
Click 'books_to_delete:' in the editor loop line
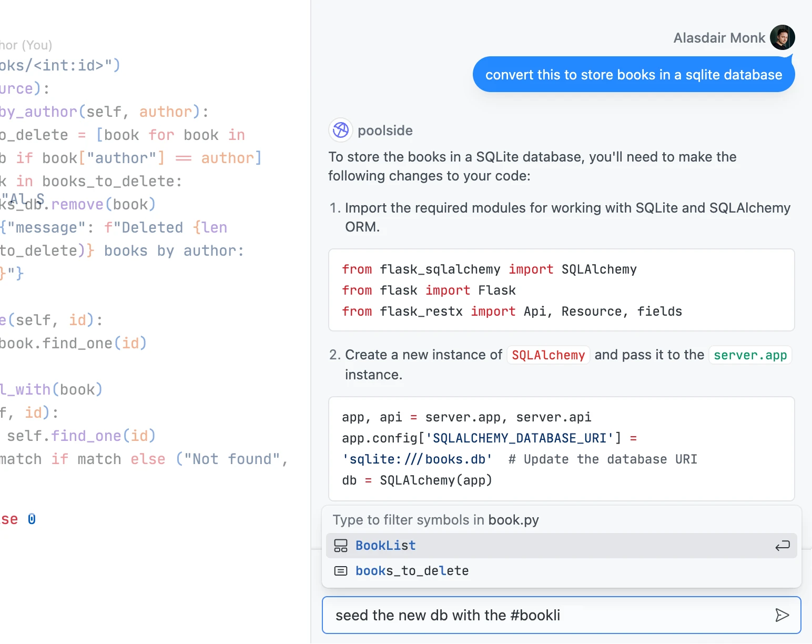point(112,181)
